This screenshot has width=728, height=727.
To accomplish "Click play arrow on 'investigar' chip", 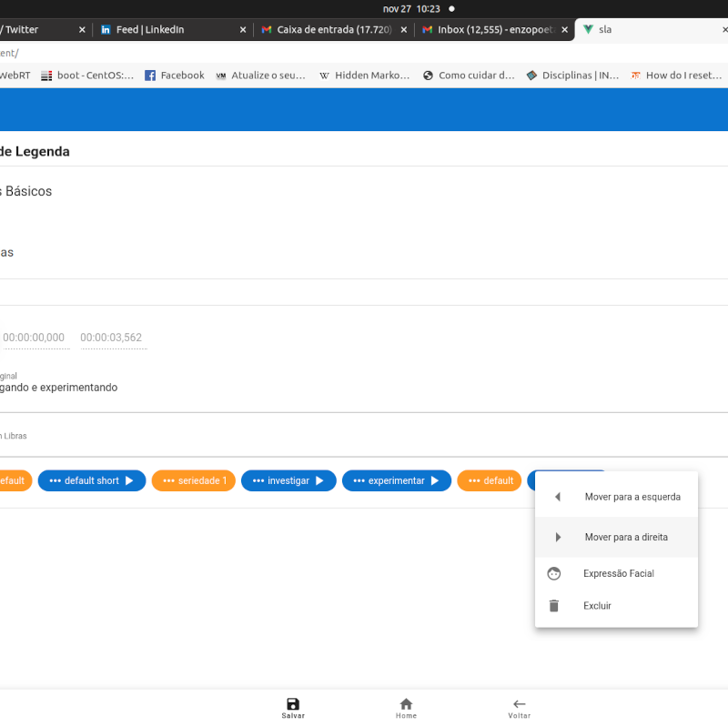I will 319,480.
